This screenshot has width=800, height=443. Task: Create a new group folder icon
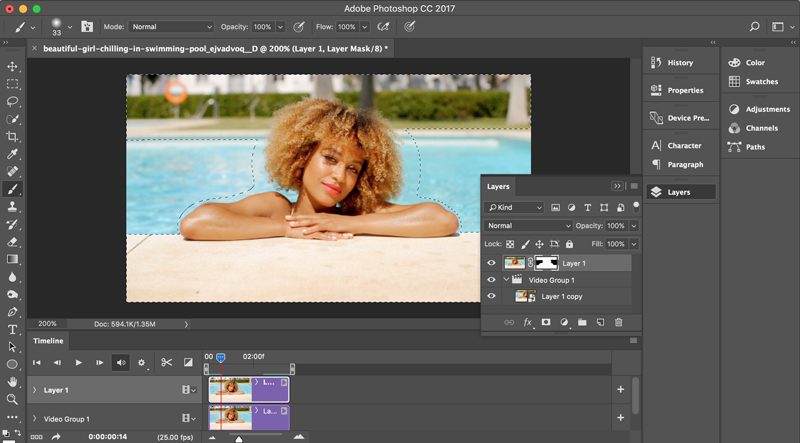(x=582, y=322)
